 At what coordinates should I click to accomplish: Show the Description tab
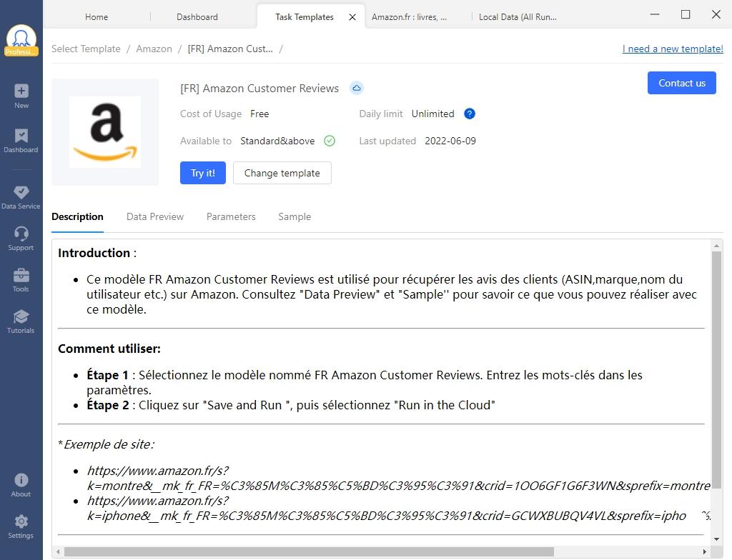pyautogui.click(x=77, y=216)
